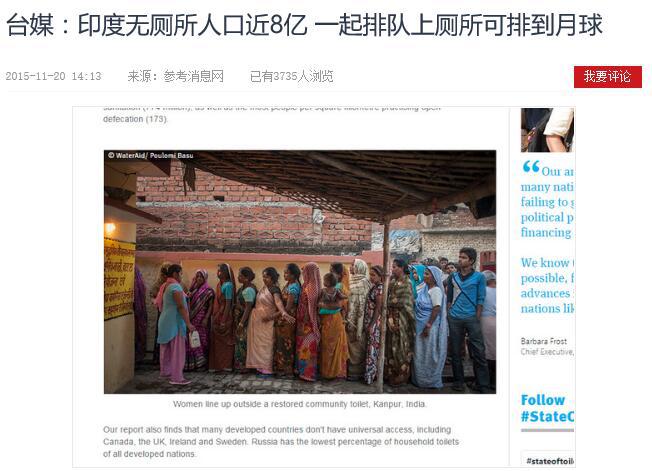The width and height of the screenshot is (652, 471).
Task: Click the blue quote text starting 'Our'
Action: 547,202
